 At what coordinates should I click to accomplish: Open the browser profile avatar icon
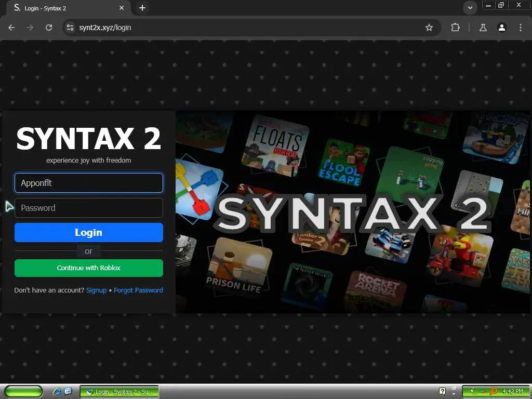pyautogui.click(x=502, y=28)
